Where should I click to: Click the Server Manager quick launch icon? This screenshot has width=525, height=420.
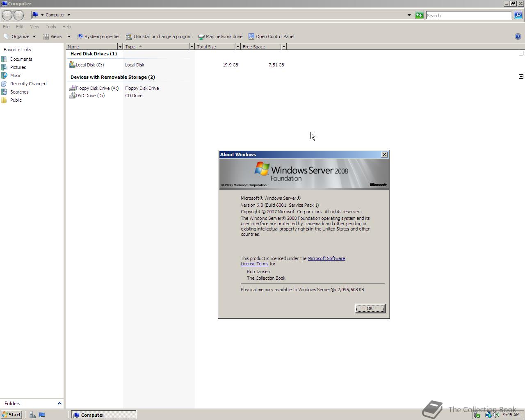click(x=32, y=415)
